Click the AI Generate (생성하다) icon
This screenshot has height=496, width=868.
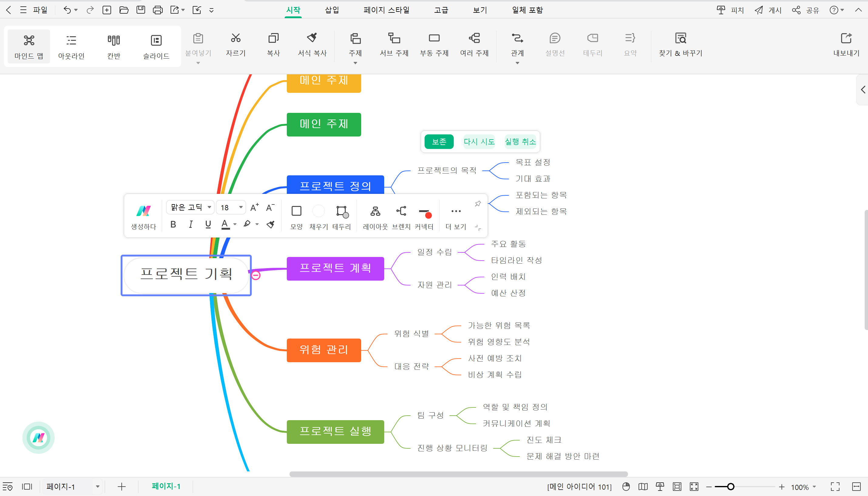(x=143, y=211)
